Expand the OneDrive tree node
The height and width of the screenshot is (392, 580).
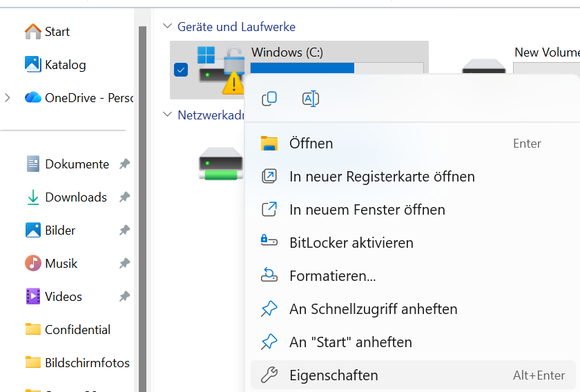(x=8, y=98)
